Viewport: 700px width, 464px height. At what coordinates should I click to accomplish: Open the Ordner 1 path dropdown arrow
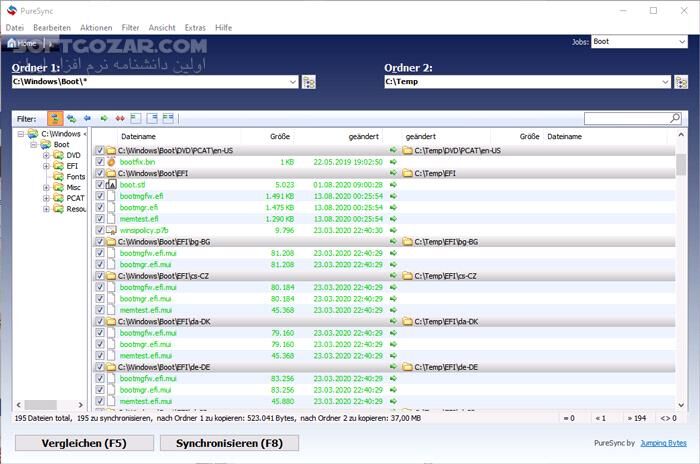point(292,82)
